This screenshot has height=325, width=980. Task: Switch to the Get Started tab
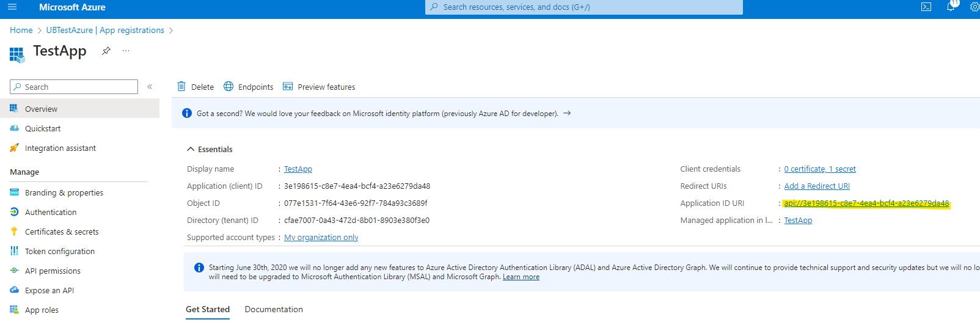[208, 309]
